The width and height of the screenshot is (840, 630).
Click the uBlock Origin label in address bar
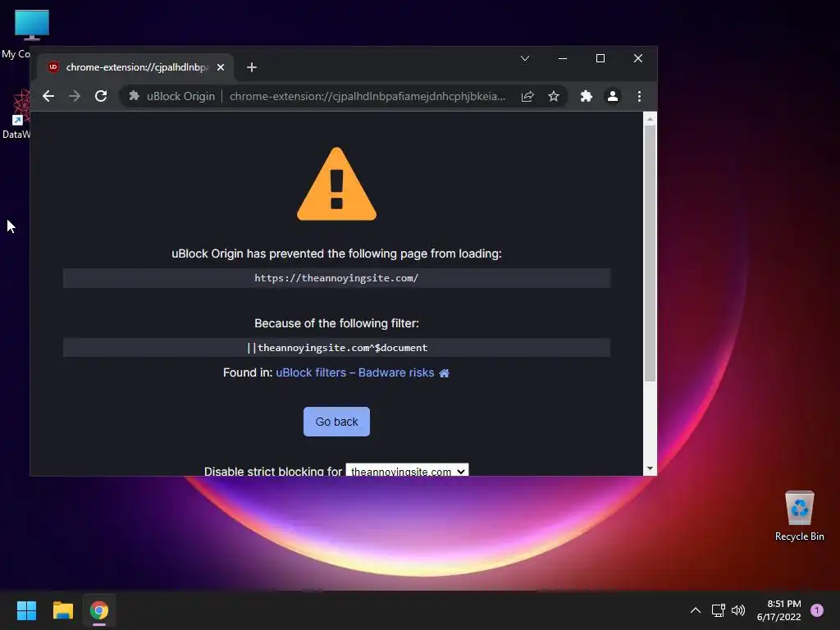coord(180,97)
